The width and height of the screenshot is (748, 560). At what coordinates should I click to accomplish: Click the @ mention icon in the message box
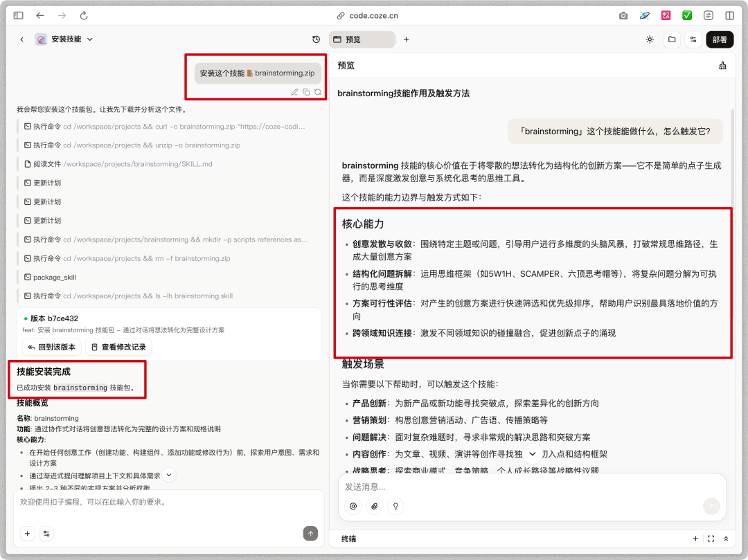click(353, 506)
